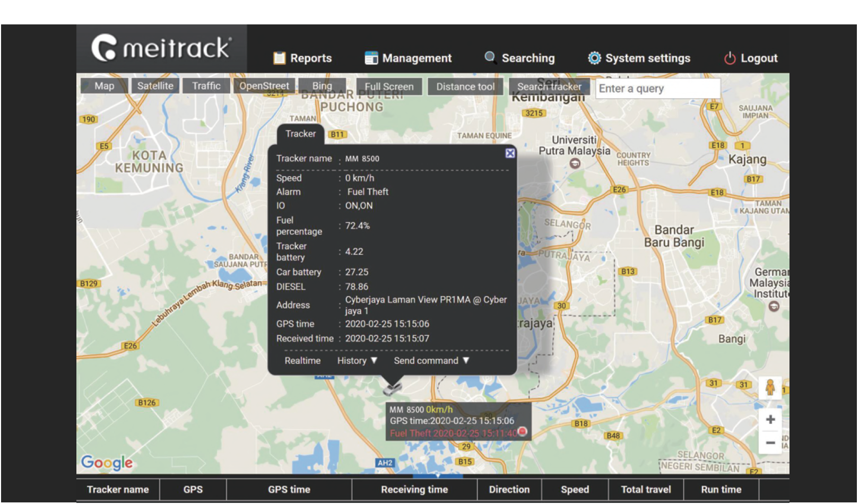859x504 pixels.
Task: Open System settings via the gear icon
Action: [x=596, y=58]
